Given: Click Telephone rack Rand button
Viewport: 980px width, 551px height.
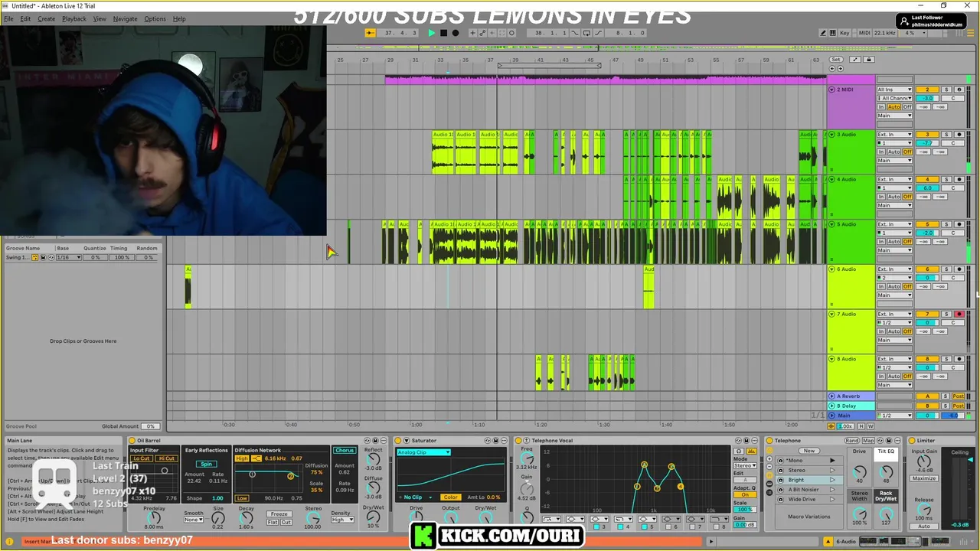Looking at the screenshot, I should 852,441.
